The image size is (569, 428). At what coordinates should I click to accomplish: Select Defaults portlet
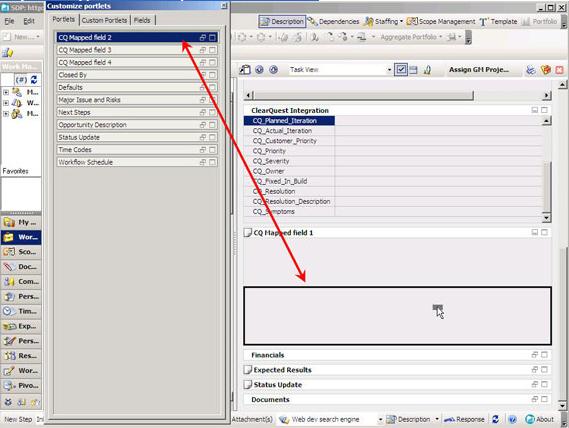138,87
